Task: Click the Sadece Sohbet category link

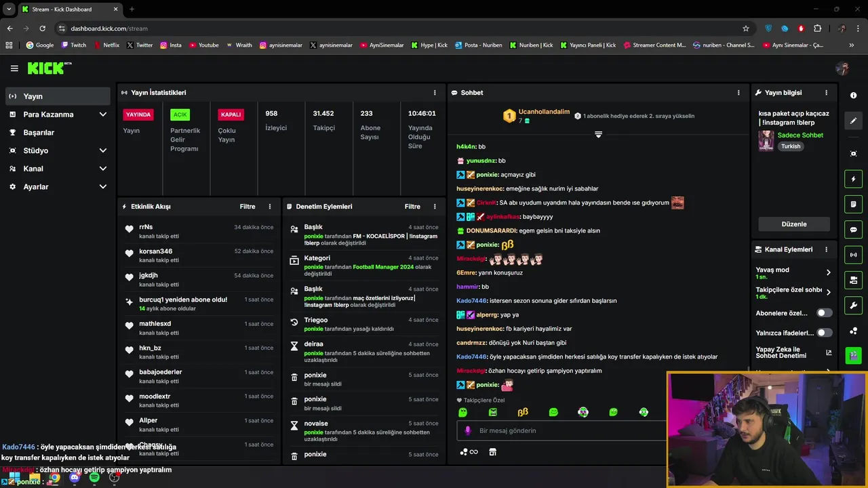Action: (800, 136)
